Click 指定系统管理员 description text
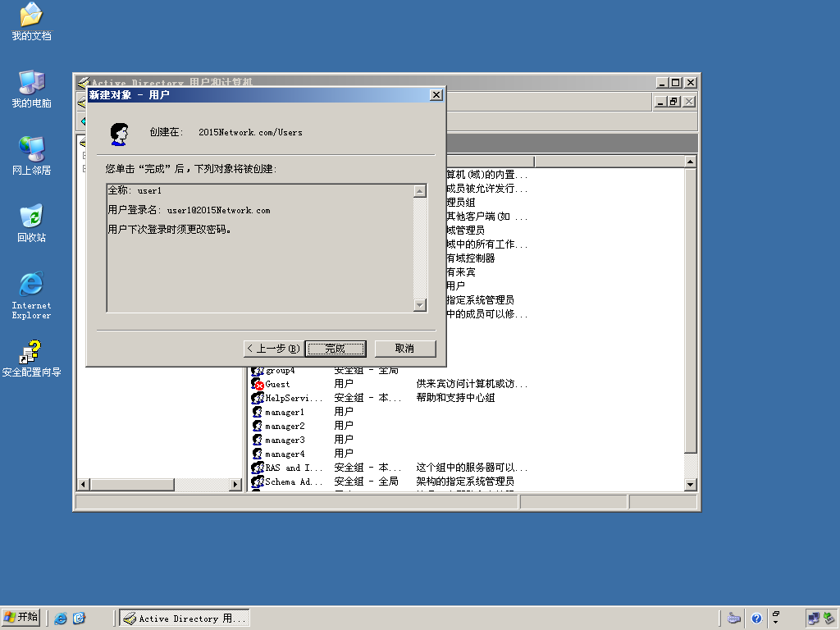840x630 pixels. [x=480, y=300]
